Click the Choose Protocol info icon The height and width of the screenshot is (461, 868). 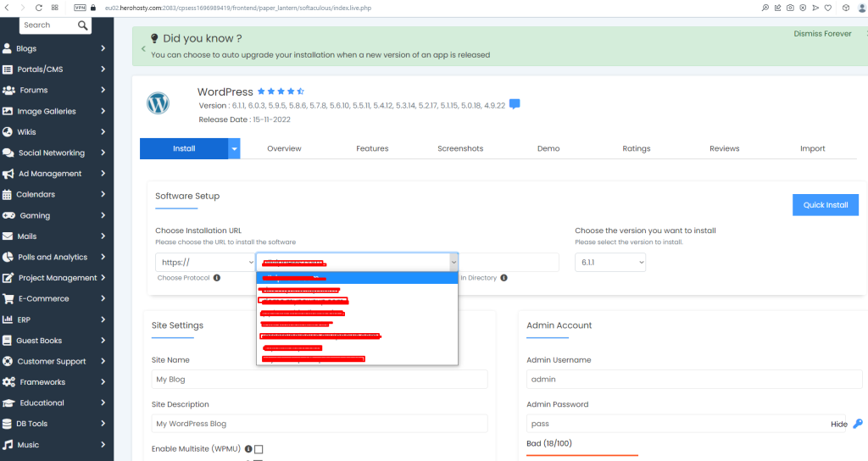[217, 277]
